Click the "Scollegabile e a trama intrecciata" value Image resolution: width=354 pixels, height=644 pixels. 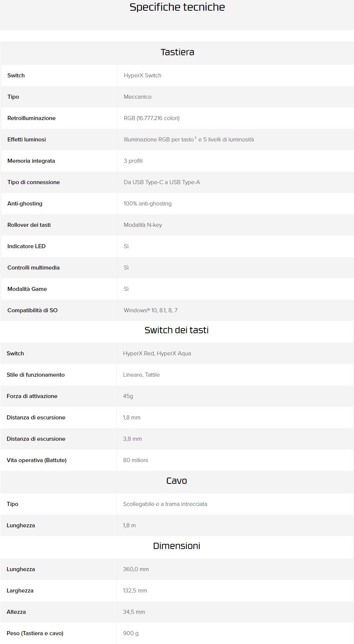[x=165, y=504]
